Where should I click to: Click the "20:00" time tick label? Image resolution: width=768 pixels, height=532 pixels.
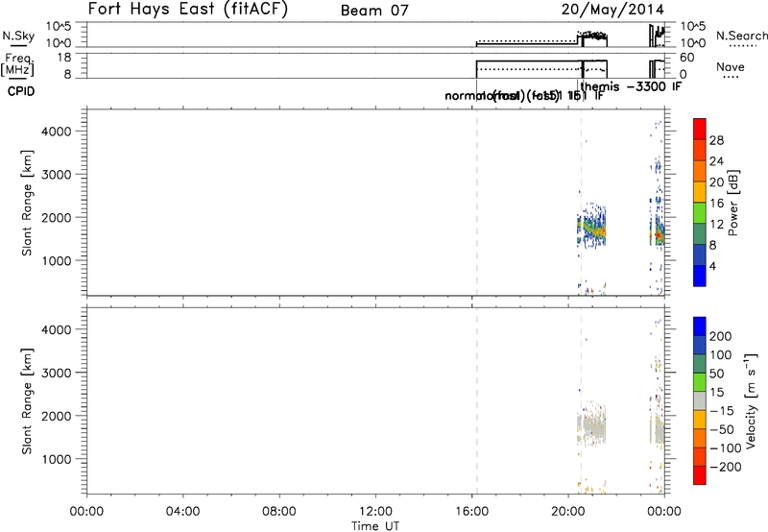(567, 512)
